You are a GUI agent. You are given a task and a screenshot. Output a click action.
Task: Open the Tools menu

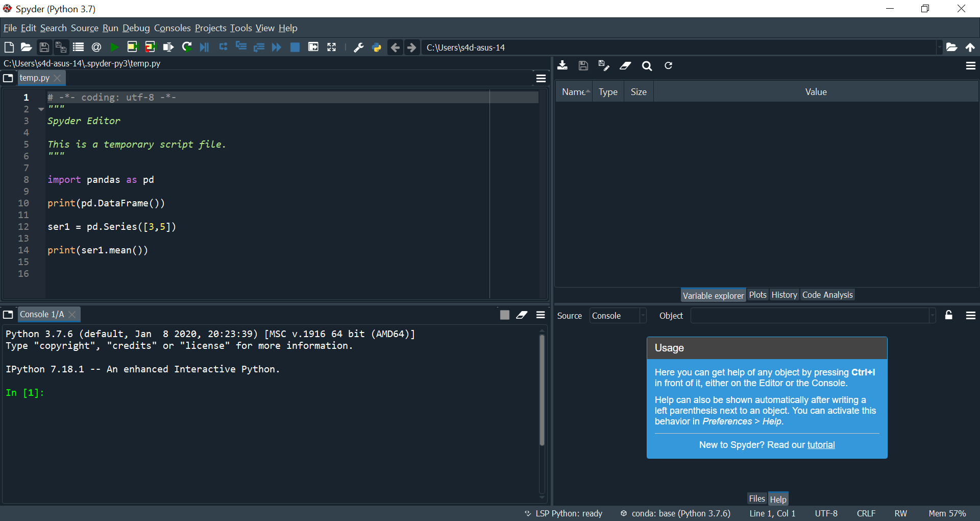pos(241,28)
